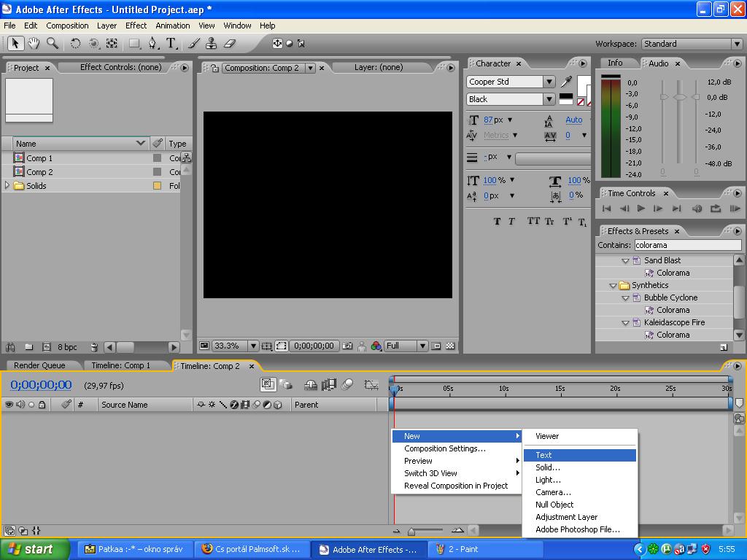Click the center audio level slider
The height and width of the screenshot is (560, 747).
pyautogui.click(x=679, y=98)
